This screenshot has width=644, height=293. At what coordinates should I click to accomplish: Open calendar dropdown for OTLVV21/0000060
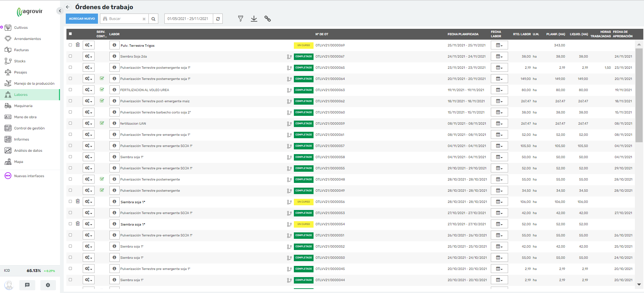click(x=499, y=112)
